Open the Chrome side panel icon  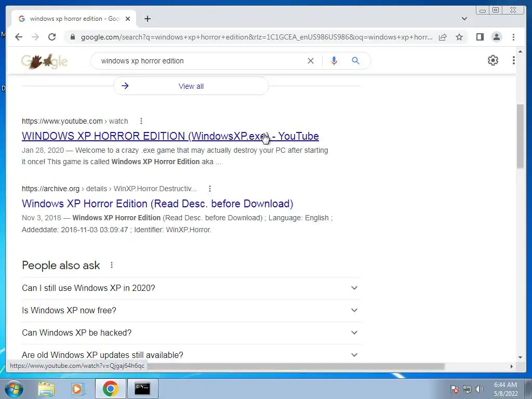click(480, 37)
